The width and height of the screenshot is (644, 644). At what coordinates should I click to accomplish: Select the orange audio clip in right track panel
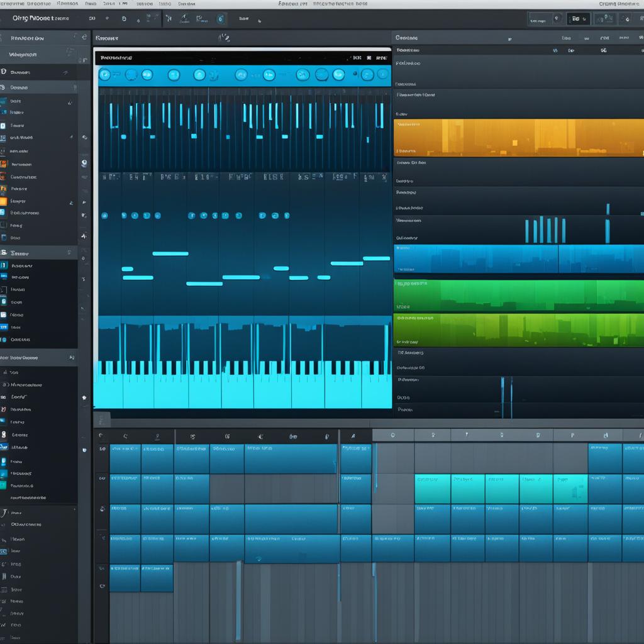point(519,138)
